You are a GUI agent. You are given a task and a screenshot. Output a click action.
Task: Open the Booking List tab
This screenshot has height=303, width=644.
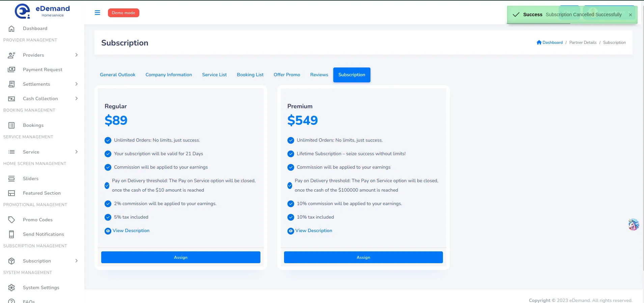tap(250, 75)
